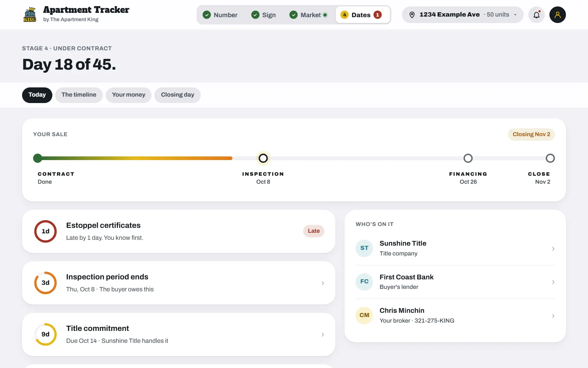Click the location pin icon beside 1234 Example Ave

(x=412, y=15)
